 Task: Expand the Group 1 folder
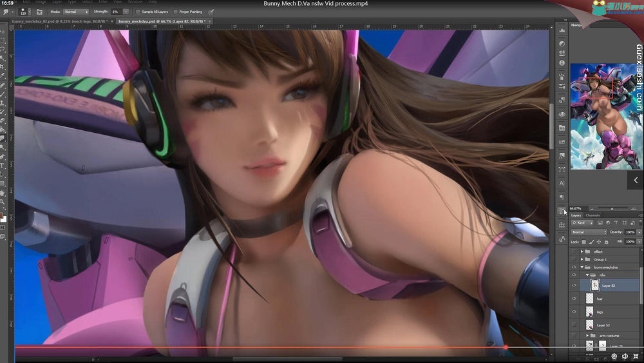[x=582, y=259]
